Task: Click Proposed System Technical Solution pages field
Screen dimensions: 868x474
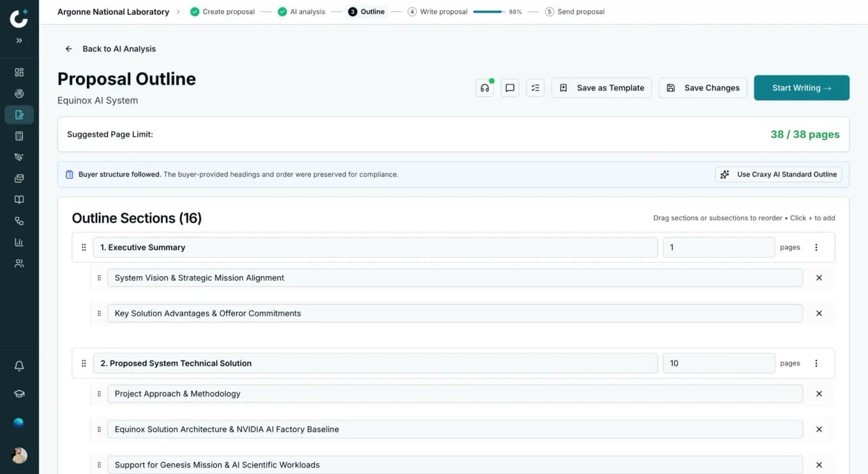Action: pyautogui.click(x=719, y=364)
